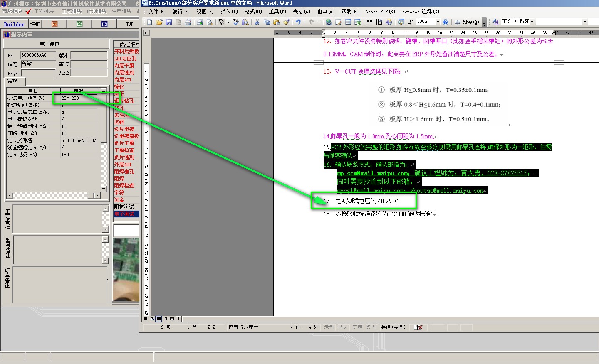599x364 pixels.
Task: Toggle Reading layout 阅读 button
Action: click(467, 22)
